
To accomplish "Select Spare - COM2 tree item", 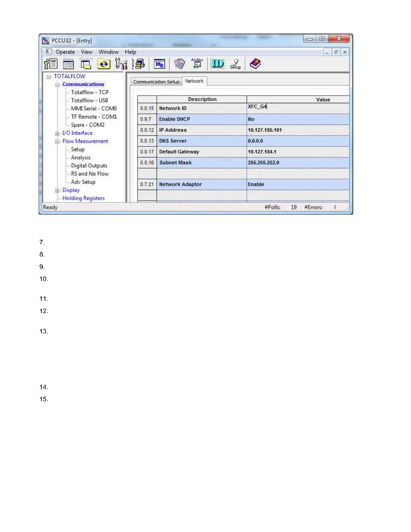I will pyautogui.click(x=88, y=125).
